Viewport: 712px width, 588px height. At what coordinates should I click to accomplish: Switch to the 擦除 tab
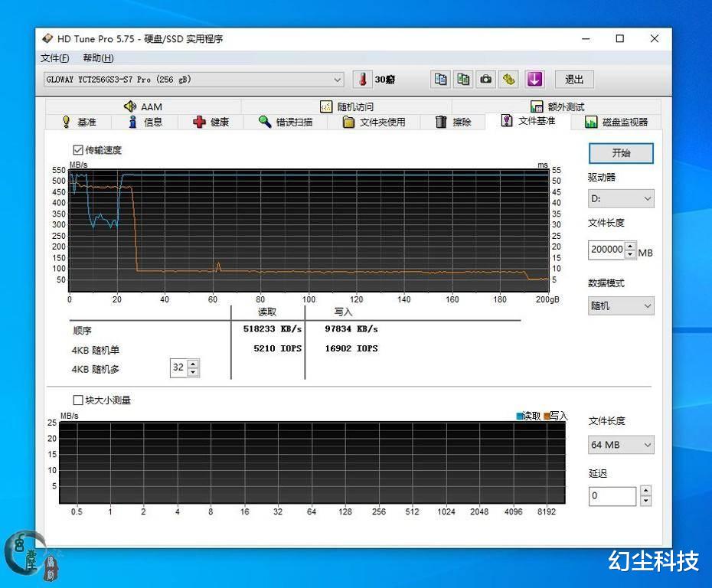click(x=453, y=122)
